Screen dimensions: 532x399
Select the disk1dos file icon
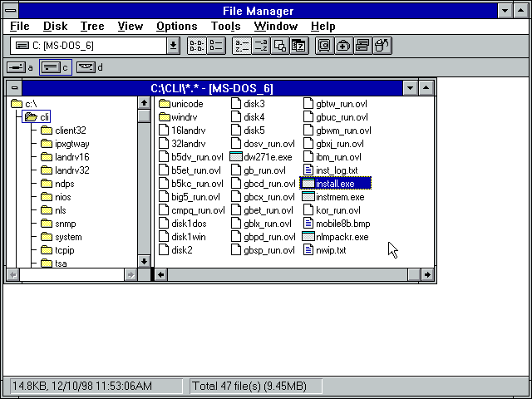164,224
